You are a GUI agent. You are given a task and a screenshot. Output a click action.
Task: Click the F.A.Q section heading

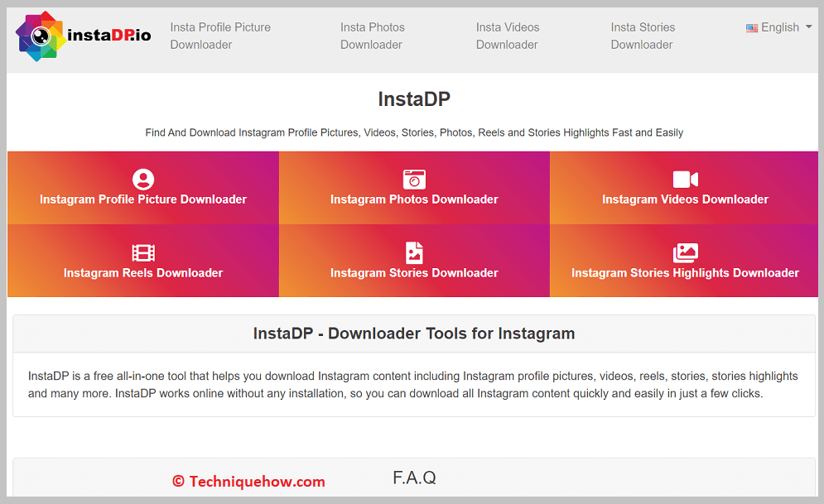pos(414,478)
